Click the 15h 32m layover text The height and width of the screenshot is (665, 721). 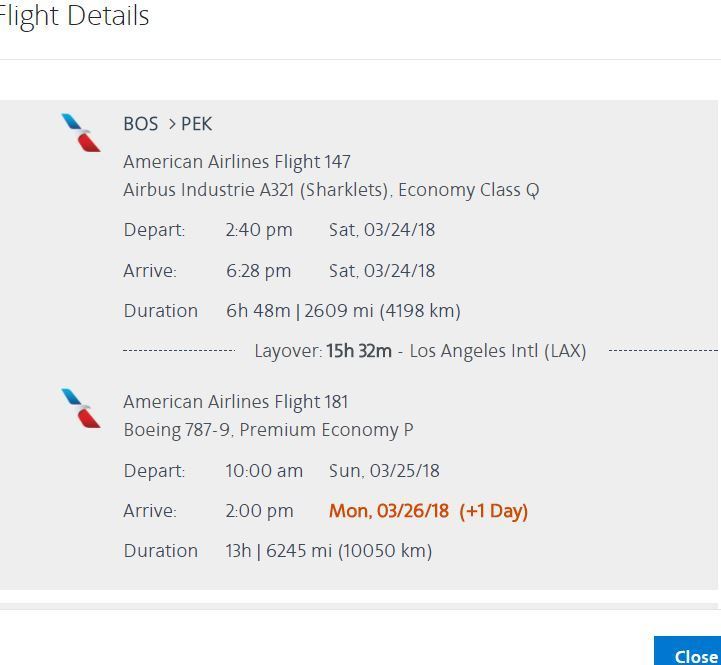(359, 351)
